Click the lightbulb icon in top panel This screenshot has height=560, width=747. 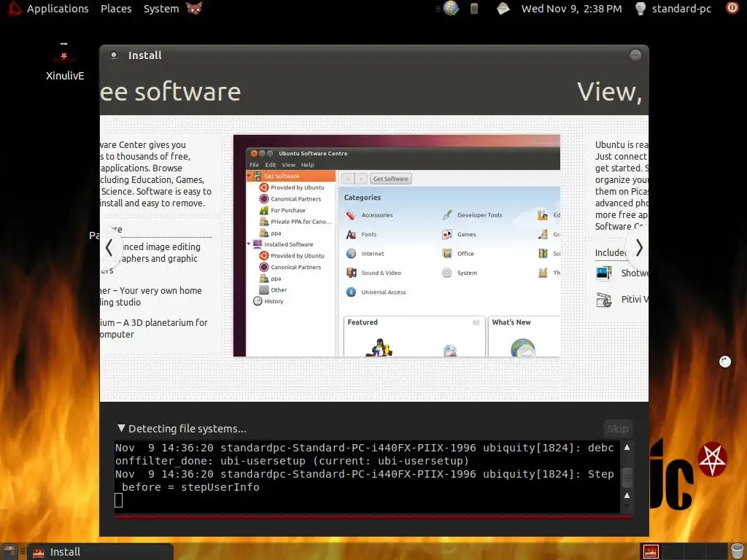pos(640,8)
